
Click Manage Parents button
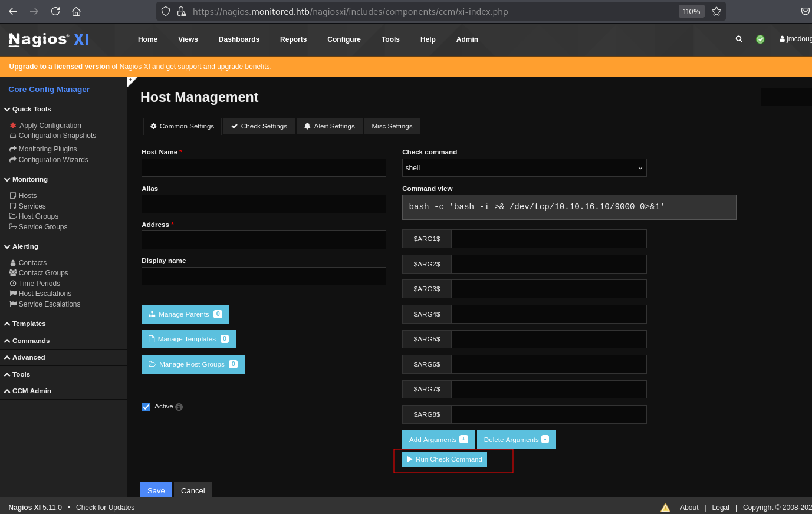(x=185, y=314)
